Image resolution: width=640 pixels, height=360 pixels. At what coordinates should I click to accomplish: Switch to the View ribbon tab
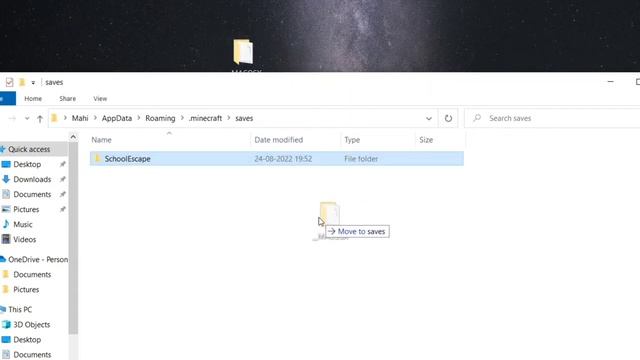pyautogui.click(x=100, y=99)
